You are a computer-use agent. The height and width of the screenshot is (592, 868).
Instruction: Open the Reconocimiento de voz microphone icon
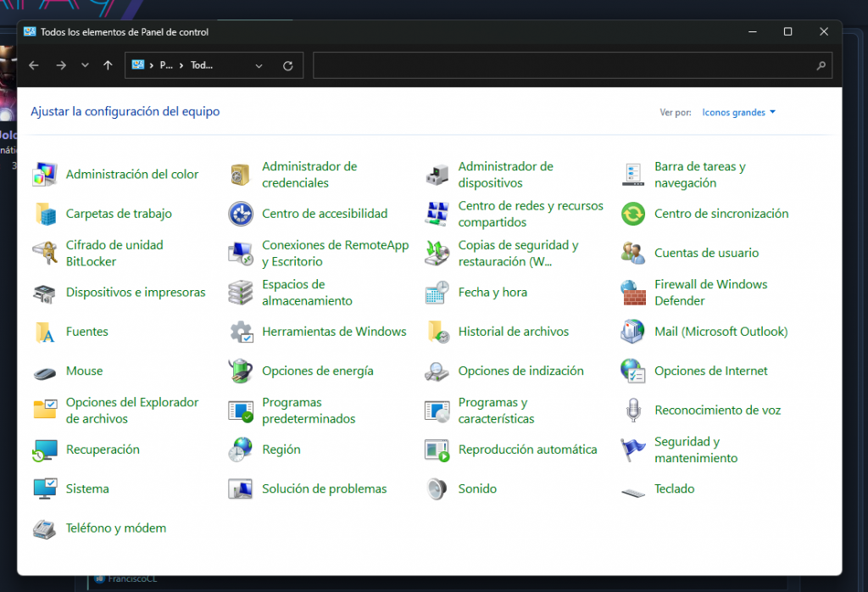coord(632,410)
